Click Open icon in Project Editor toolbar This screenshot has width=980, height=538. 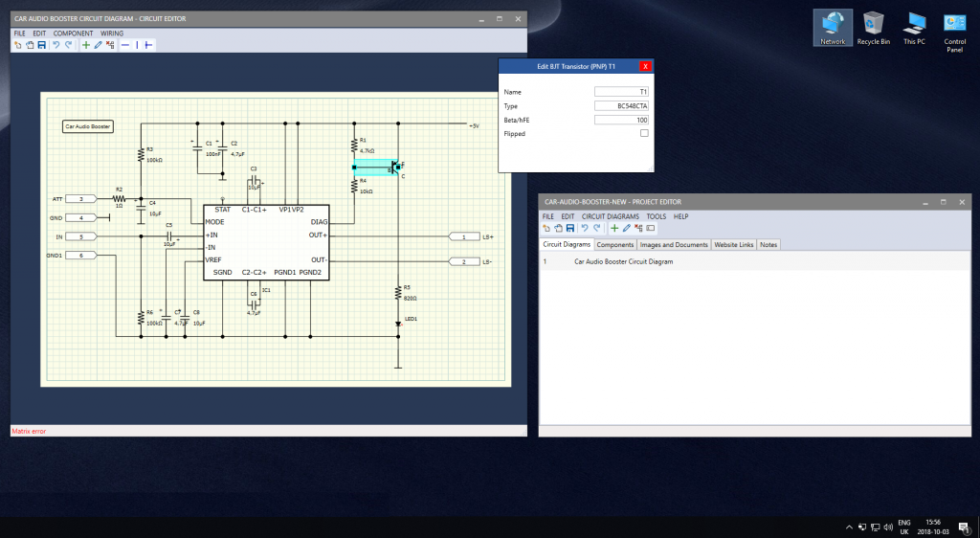point(558,228)
